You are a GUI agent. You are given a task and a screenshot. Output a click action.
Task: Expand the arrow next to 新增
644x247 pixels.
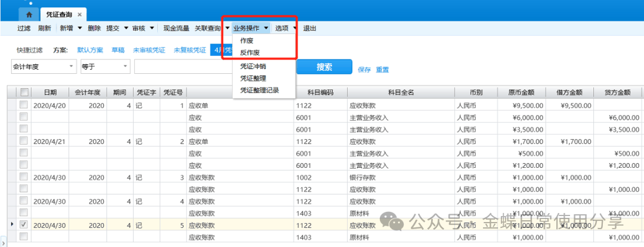pos(80,28)
